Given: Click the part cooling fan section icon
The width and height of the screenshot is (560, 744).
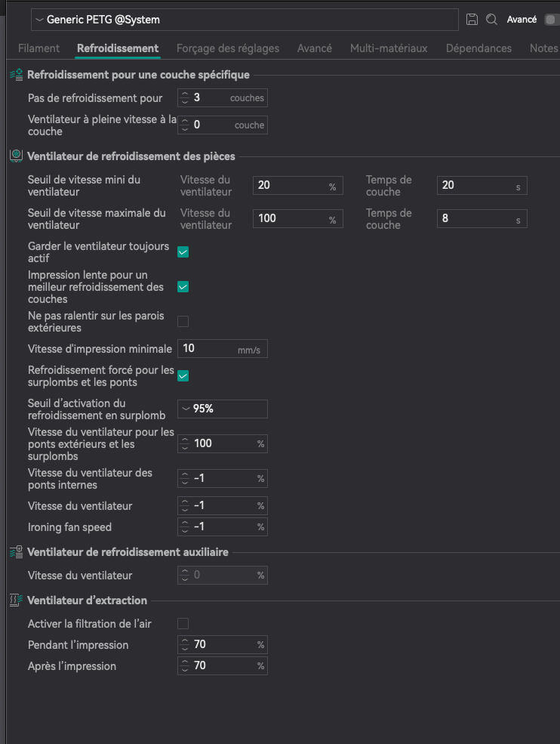Looking at the screenshot, I should pos(16,156).
